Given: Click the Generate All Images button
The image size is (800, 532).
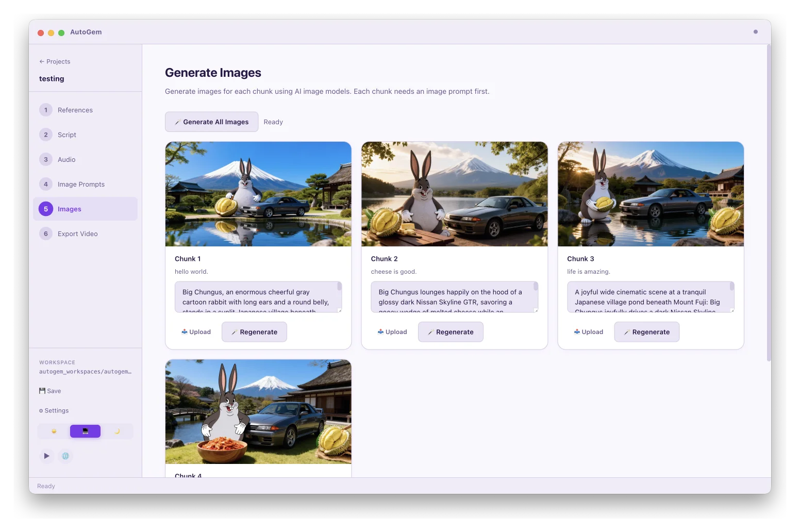Looking at the screenshot, I should pos(211,122).
